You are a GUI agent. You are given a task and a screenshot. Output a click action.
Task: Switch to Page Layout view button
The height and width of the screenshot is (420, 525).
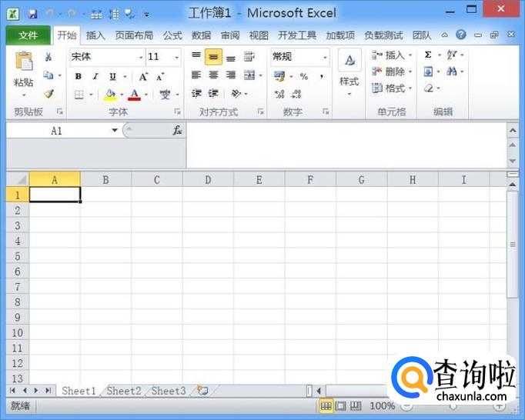pos(340,406)
